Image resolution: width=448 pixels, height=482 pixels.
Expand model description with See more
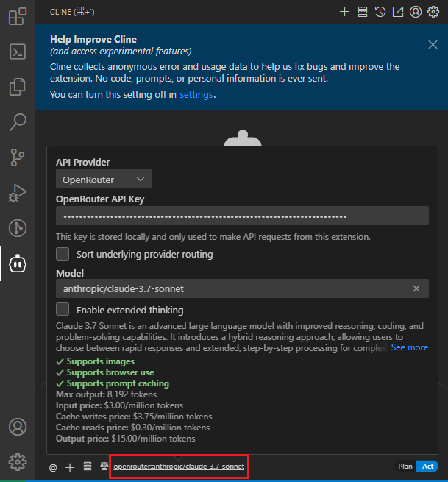pyautogui.click(x=409, y=347)
